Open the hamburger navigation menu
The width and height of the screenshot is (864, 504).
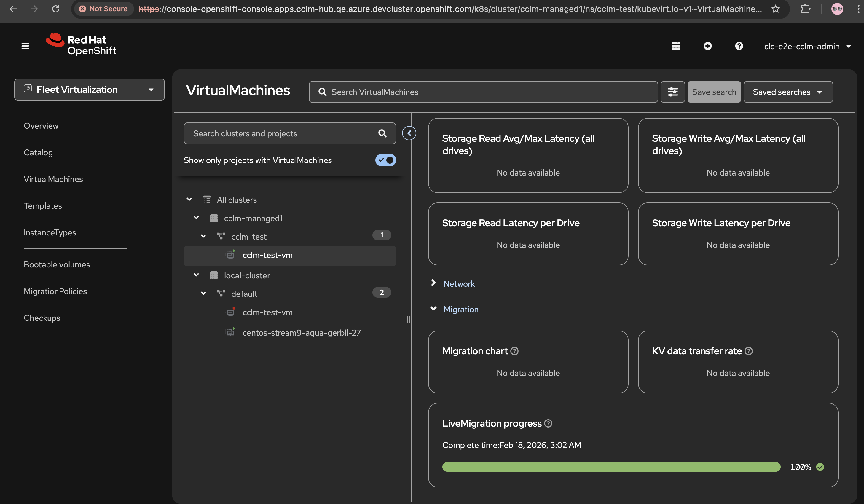25,46
